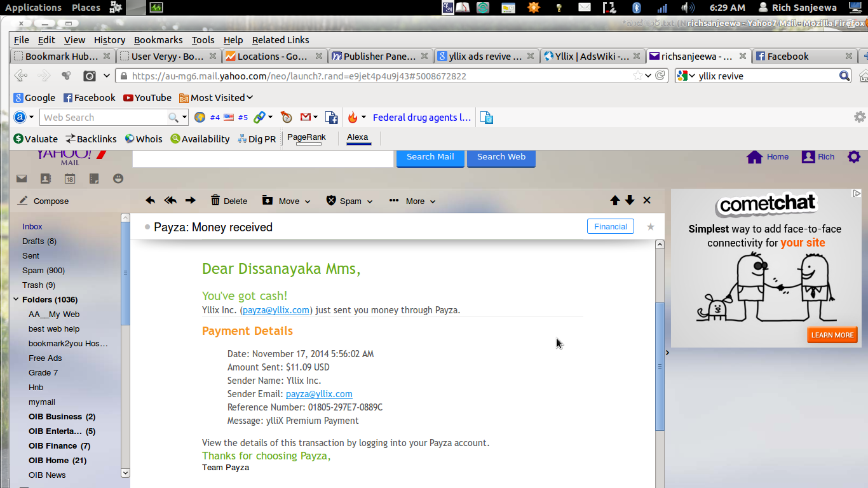The width and height of the screenshot is (868, 488).
Task: Click the Dig PR toolbar button
Action: [257, 139]
